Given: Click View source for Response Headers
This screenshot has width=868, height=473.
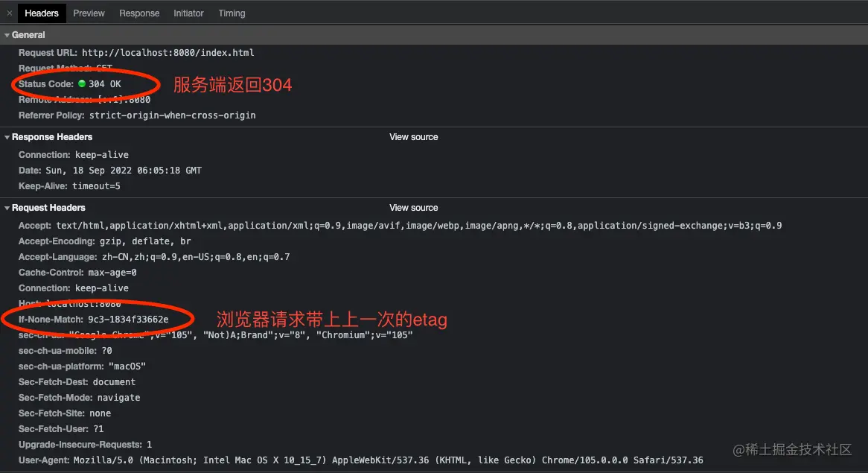Looking at the screenshot, I should (x=413, y=137).
